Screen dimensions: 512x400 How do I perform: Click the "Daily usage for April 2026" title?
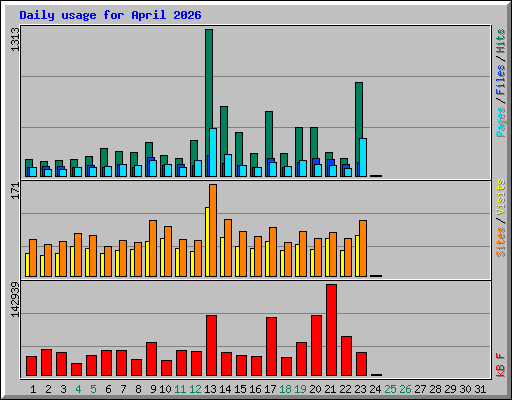pyautogui.click(x=110, y=16)
